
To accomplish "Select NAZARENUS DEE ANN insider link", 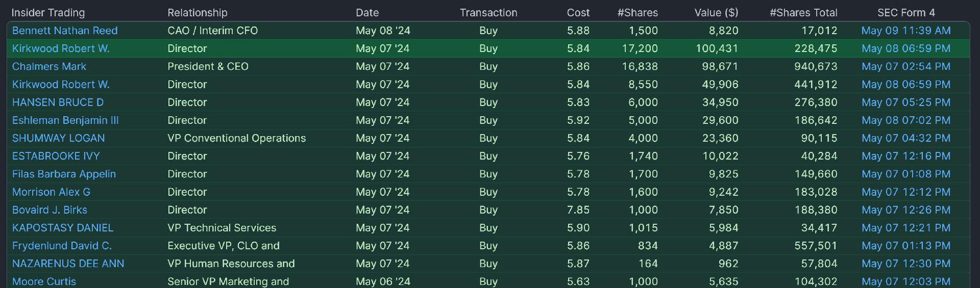I will tap(68, 264).
